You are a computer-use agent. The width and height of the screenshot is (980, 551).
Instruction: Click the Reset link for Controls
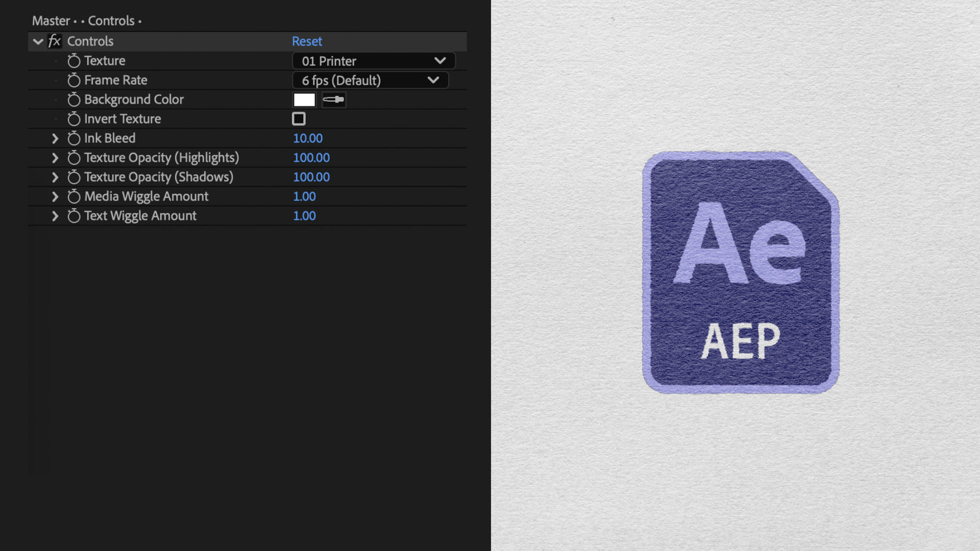[307, 41]
